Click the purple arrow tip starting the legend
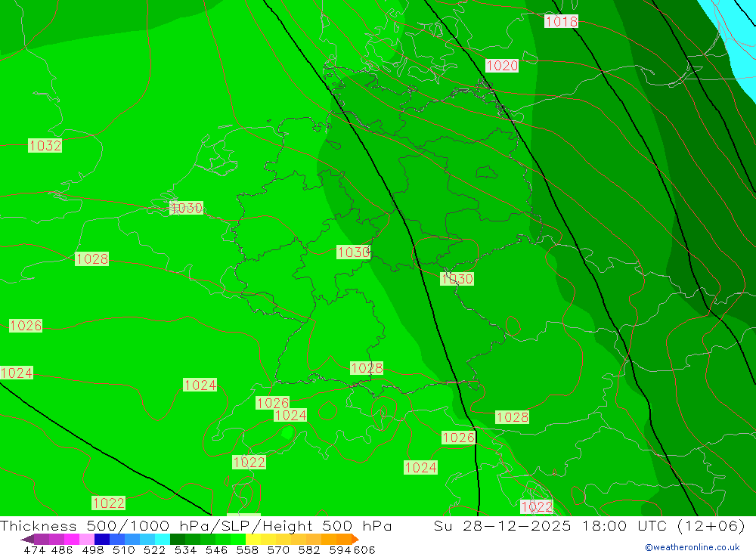This screenshot has height=554, width=756. [x=27, y=539]
